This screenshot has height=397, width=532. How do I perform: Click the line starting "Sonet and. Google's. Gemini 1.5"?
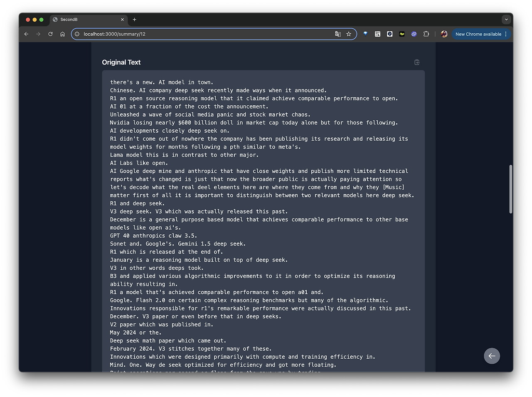178,244
